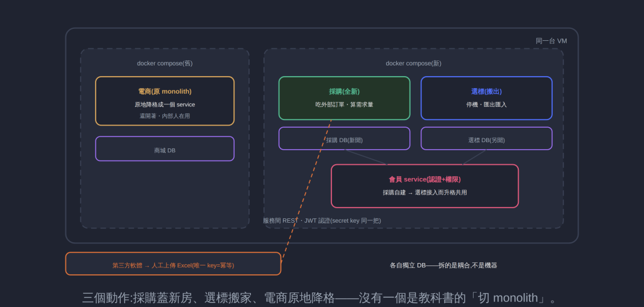Select the 採購 DB(新開) box
The width and height of the screenshot is (644, 307).
pyautogui.click(x=344, y=138)
